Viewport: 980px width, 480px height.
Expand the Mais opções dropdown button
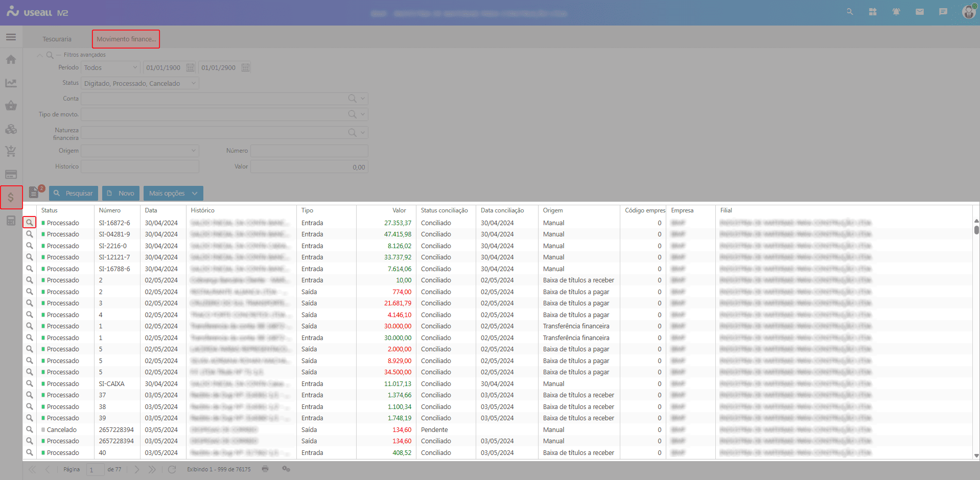(173, 194)
